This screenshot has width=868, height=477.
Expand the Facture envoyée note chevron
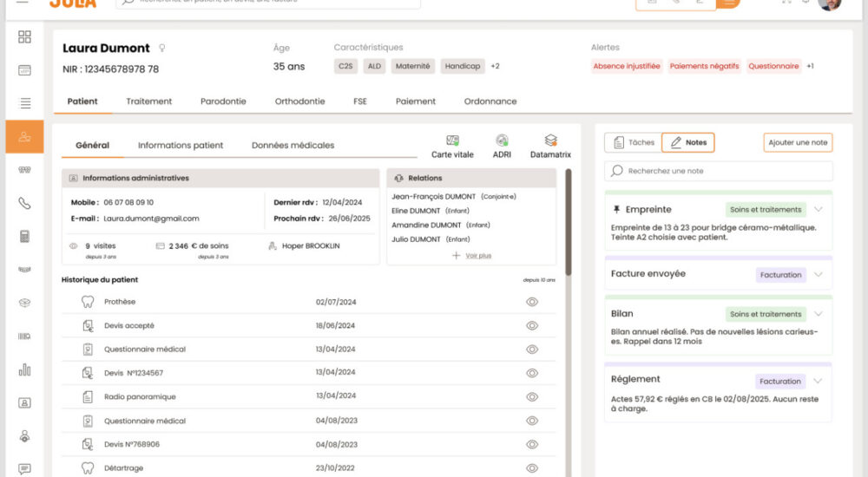(x=819, y=274)
